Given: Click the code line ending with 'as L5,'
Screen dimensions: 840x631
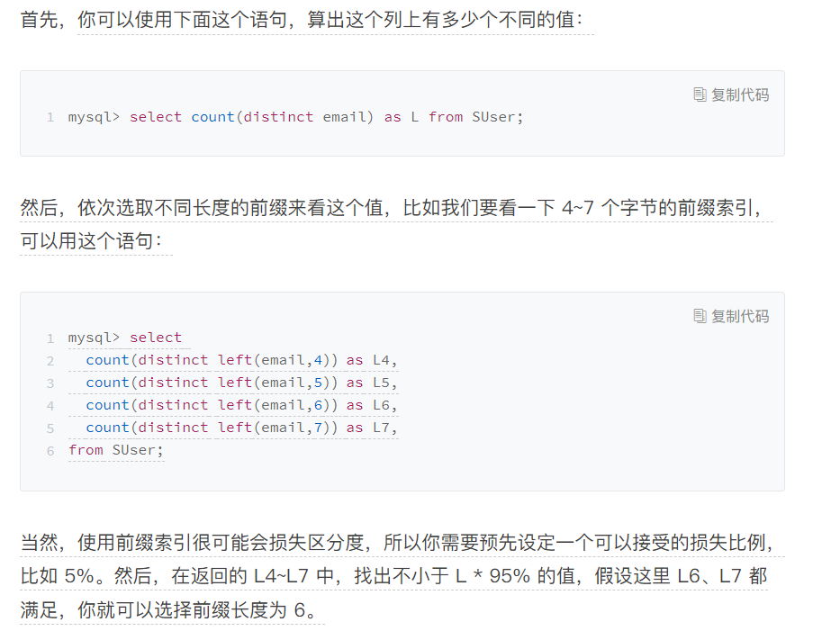Looking at the screenshot, I should click(x=241, y=383).
